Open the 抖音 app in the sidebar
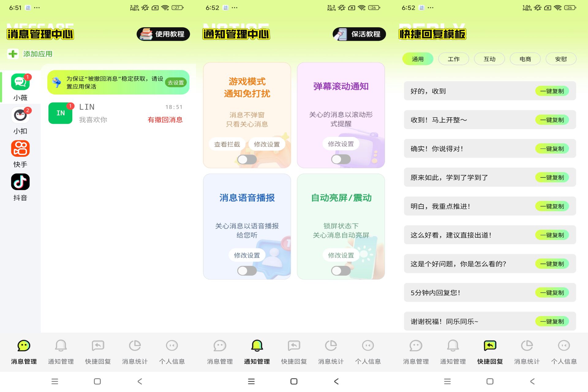Screen dimensions: 588x392 (20, 182)
